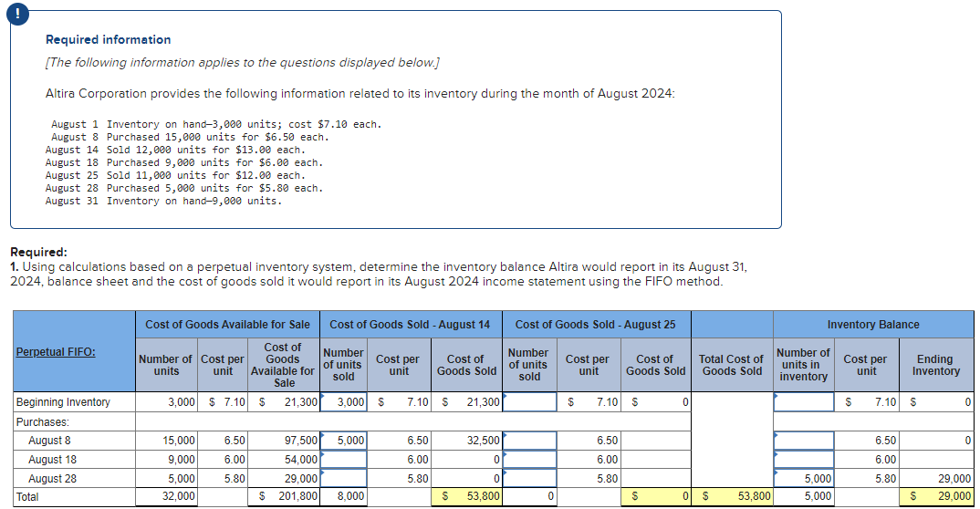Image resolution: width=980 pixels, height=509 pixels.
Task: Click the 'Required:' bold label
Action: point(38,253)
